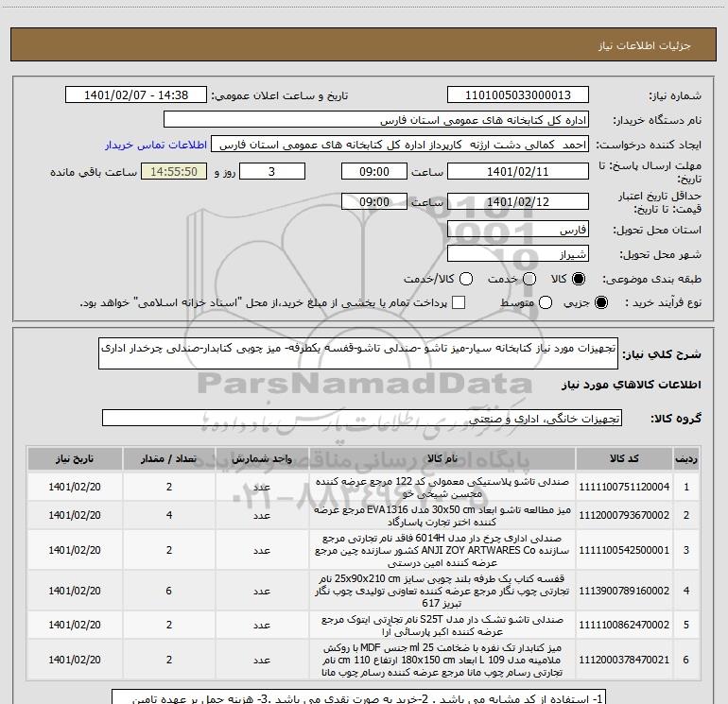
Task: Click the price validity hour 09:00 field
Action: coord(374,201)
